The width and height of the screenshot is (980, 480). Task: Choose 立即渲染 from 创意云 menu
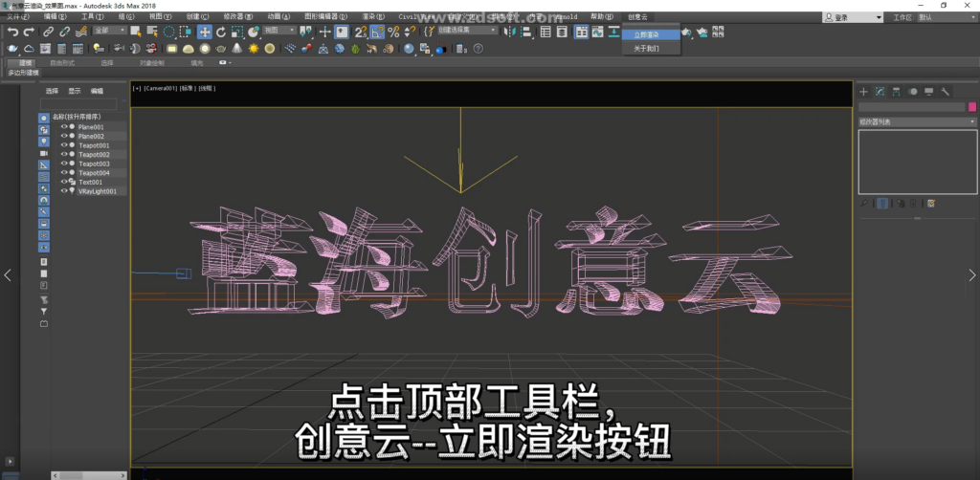pyautogui.click(x=651, y=35)
